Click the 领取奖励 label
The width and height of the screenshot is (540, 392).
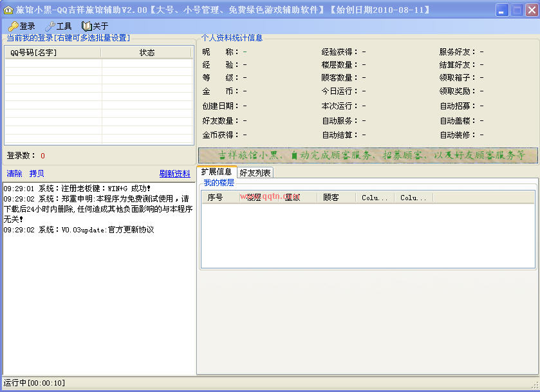[458, 91]
